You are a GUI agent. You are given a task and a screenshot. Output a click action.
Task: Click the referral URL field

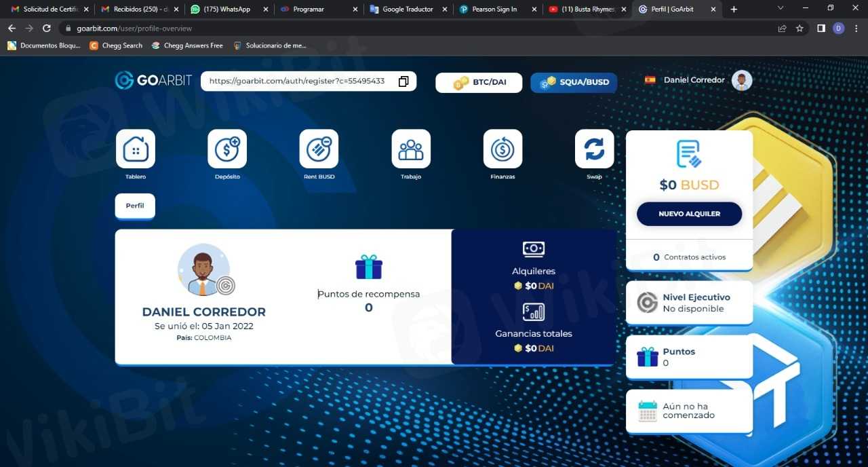point(297,81)
